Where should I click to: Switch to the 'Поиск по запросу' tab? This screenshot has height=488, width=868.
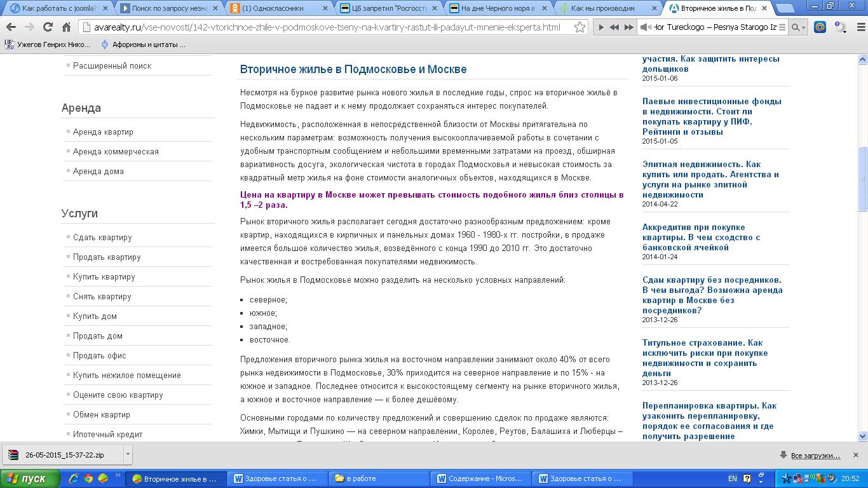170,8
